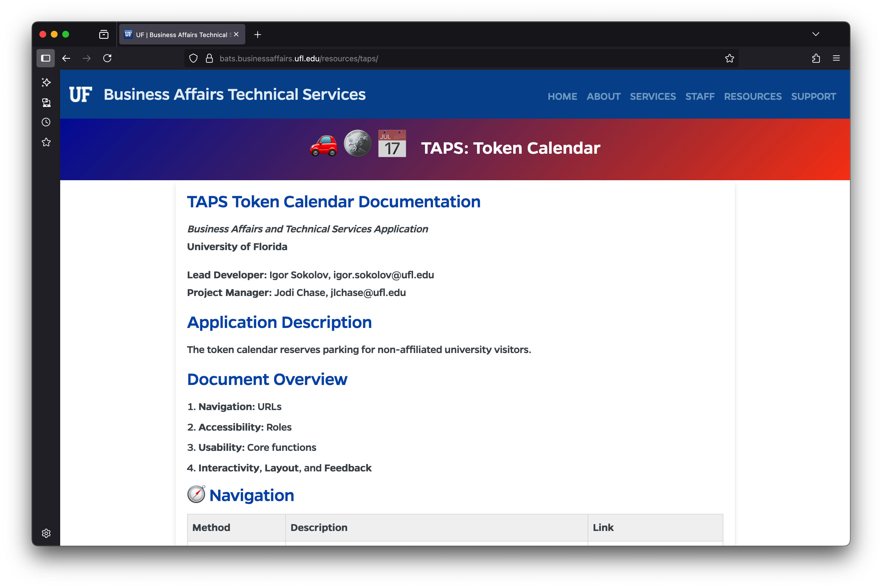Screen dimensions: 882x588
Task: Select the UF | Business Affairs Technical tab
Action: (x=182, y=35)
